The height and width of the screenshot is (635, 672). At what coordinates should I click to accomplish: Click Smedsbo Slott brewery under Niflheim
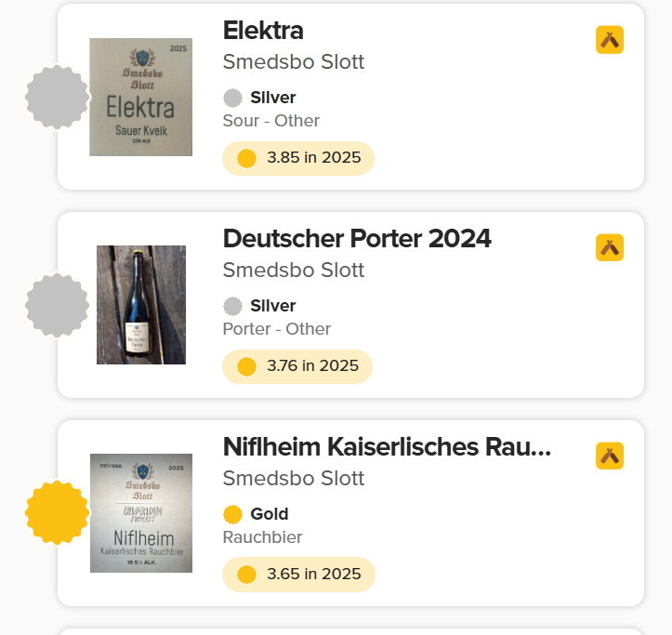pyautogui.click(x=294, y=479)
